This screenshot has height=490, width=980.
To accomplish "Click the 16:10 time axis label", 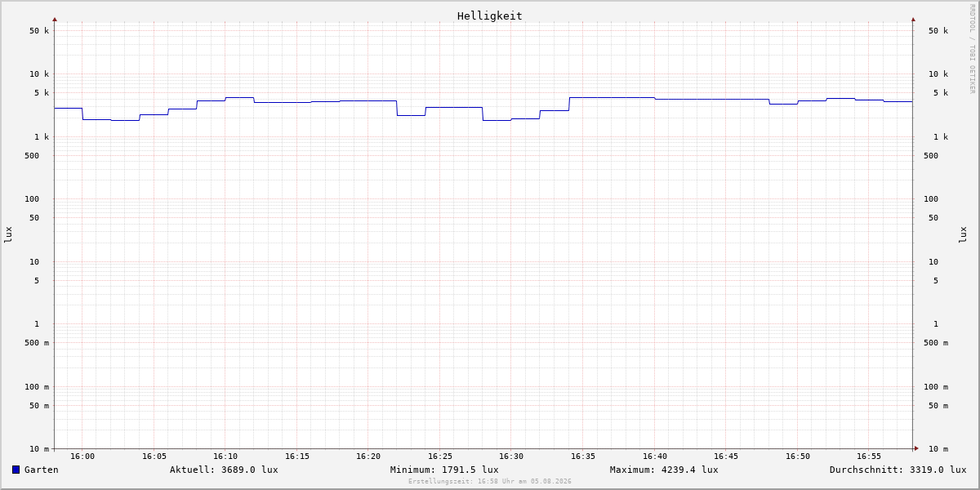I will point(225,457).
